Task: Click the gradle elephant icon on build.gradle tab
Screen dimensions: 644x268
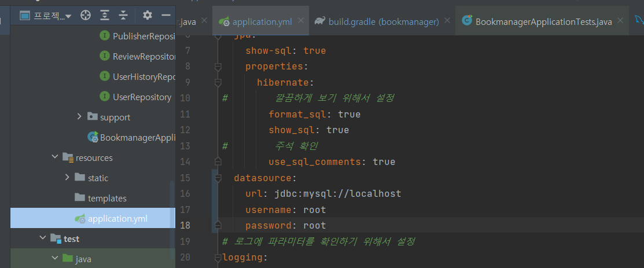Action: pyautogui.click(x=321, y=21)
